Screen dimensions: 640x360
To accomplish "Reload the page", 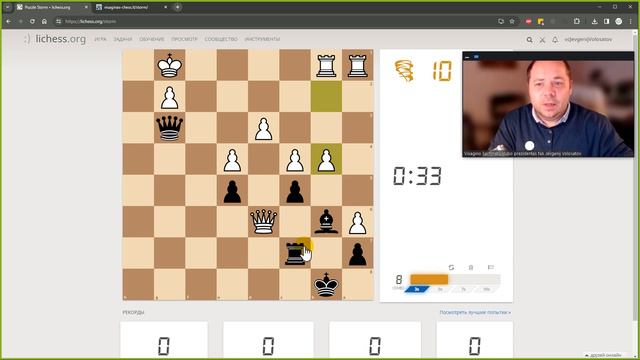I will click(32, 21).
